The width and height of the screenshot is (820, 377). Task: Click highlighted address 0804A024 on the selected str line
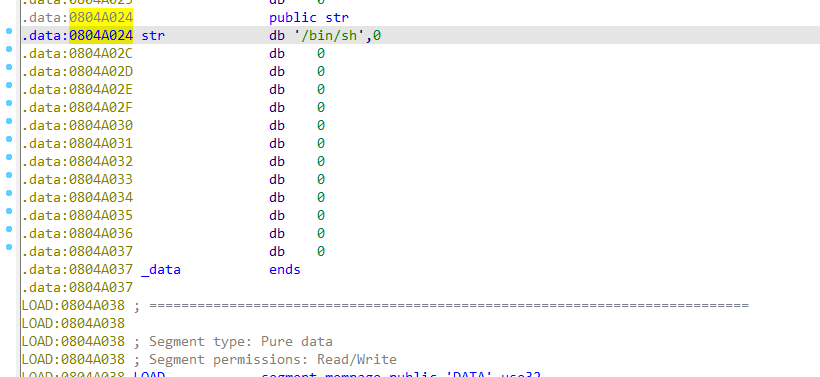[x=101, y=36]
